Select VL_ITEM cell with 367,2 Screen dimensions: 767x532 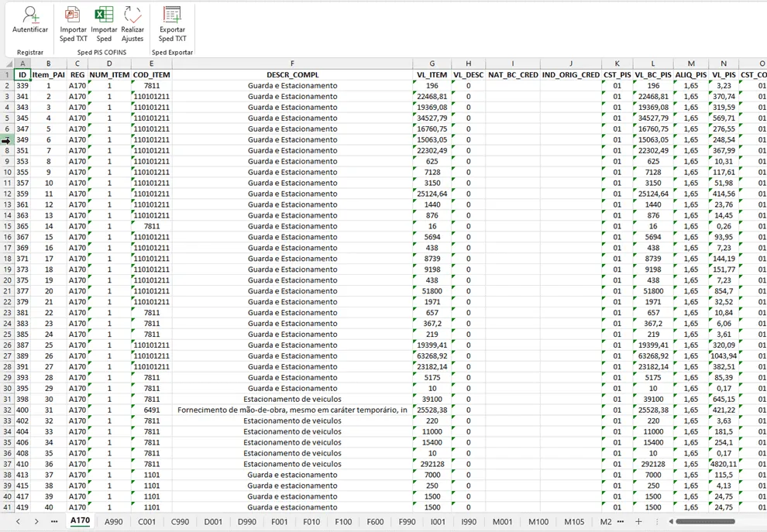[432, 323]
